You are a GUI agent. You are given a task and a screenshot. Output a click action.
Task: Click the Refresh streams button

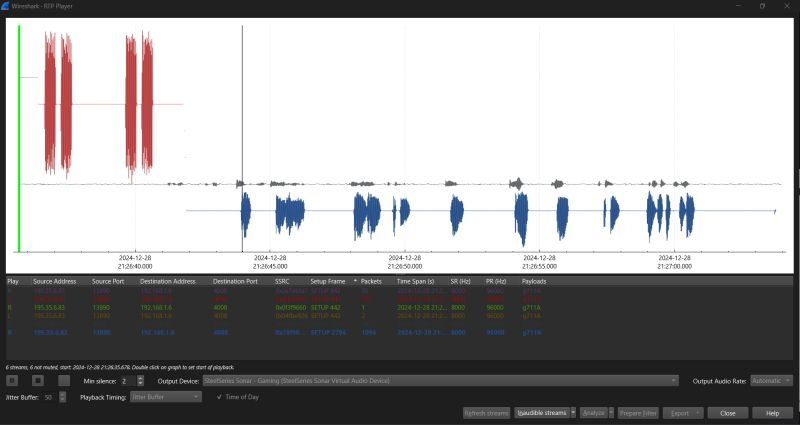[x=486, y=413]
